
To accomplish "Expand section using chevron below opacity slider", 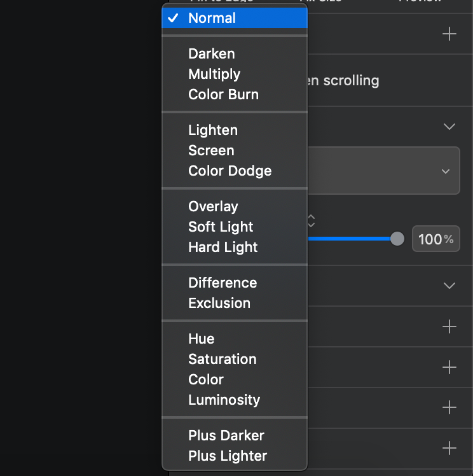I will pyautogui.click(x=449, y=286).
